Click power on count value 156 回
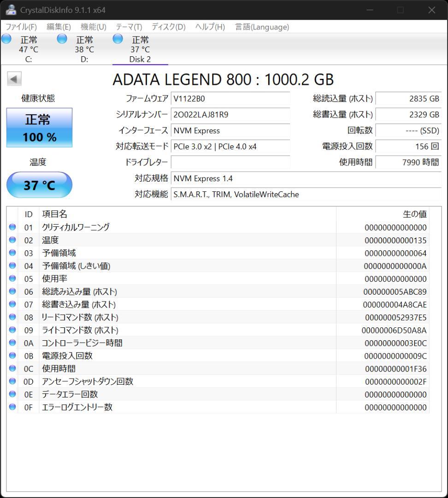Viewport: 448px width, 498px height. [x=408, y=147]
